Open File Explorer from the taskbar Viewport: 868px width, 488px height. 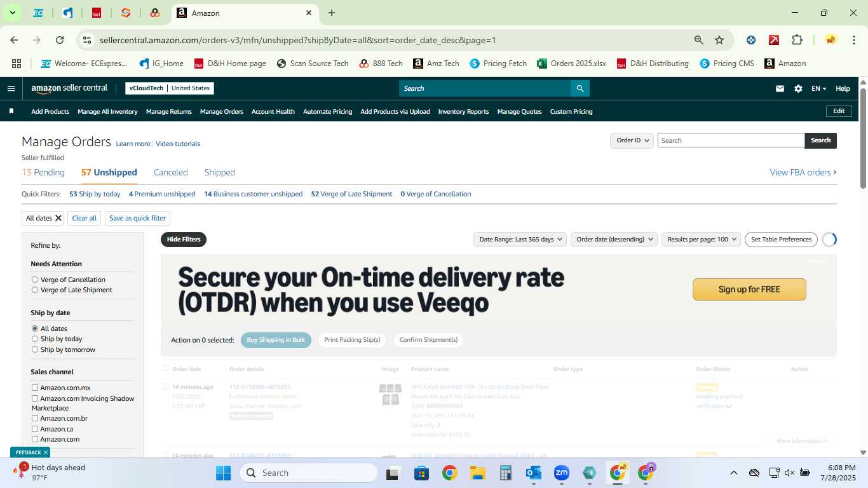point(478,473)
